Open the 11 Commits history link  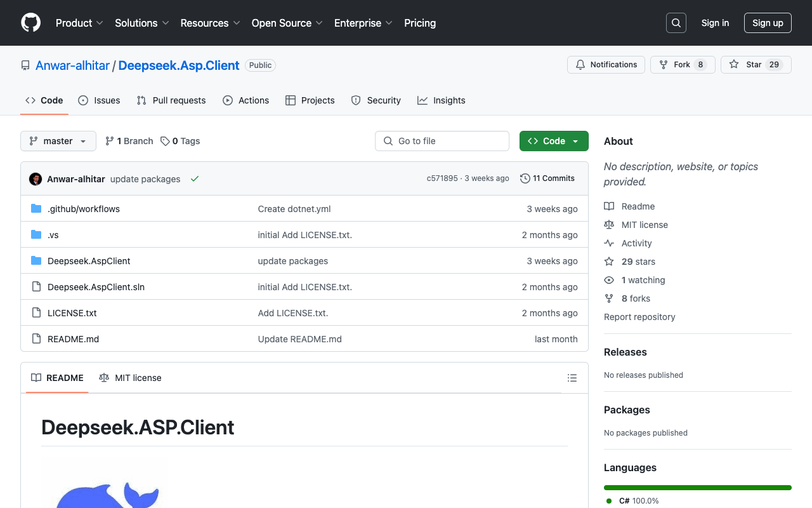point(547,178)
